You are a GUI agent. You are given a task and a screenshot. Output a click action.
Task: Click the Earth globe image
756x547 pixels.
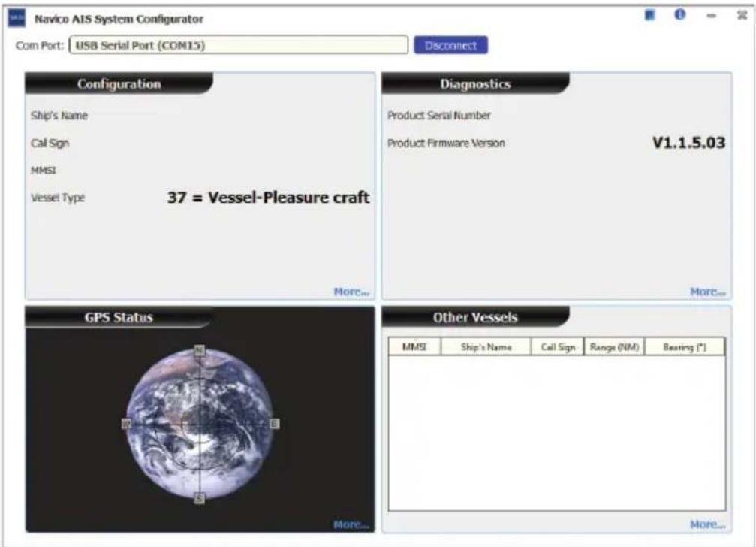(200, 425)
